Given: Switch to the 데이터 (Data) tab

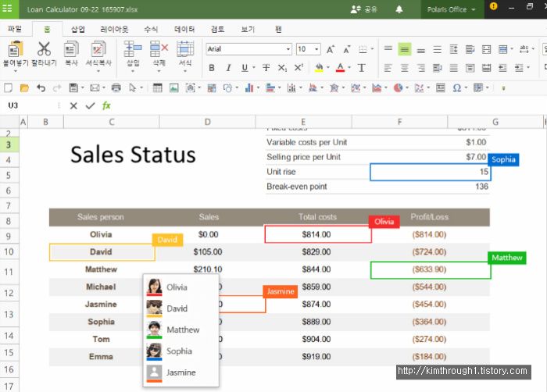Looking at the screenshot, I should [184, 30].
